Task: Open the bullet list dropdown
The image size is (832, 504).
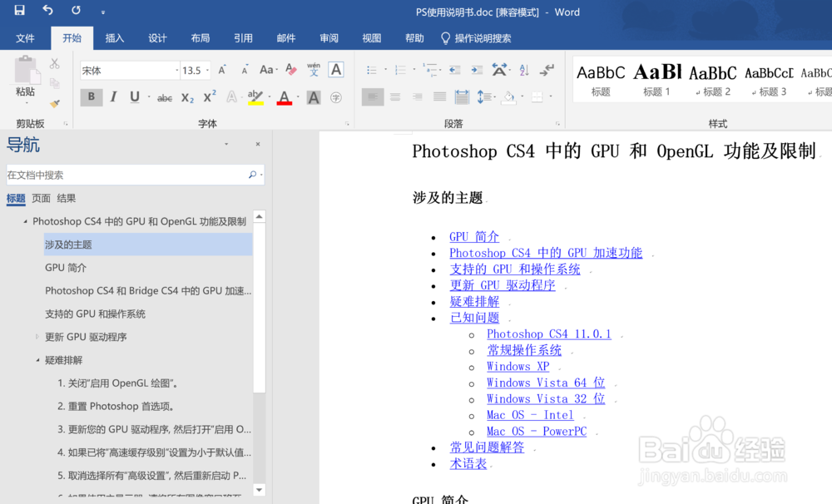Action: (x=386, y=70)
